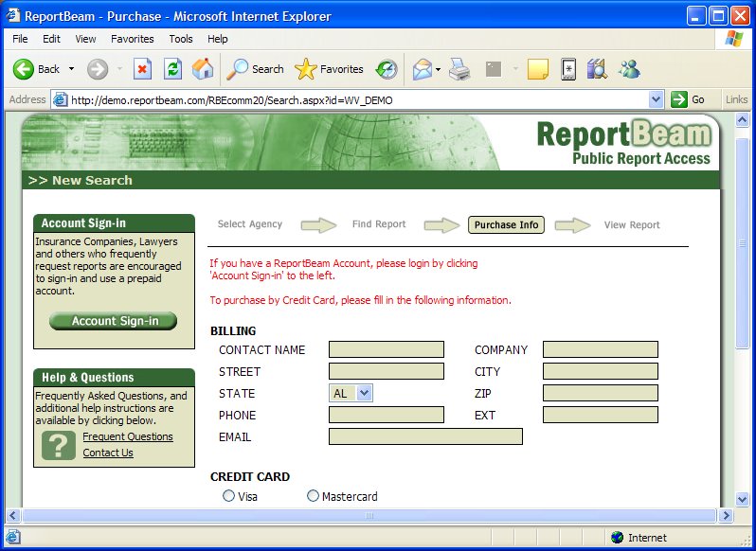Click the vertical scrollbar down arrow
This screenshot has width=756, height=551.
point(743,500)
